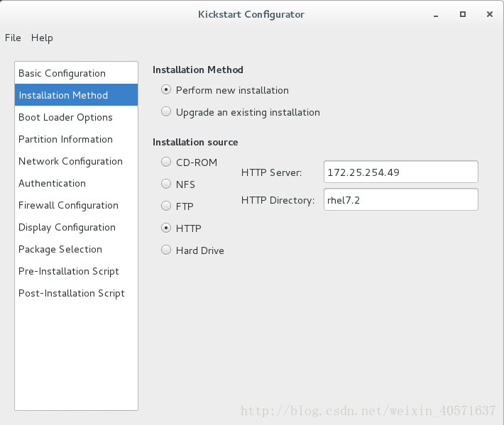Open the File menu
504x425 pixels.
tap(13, 38)
